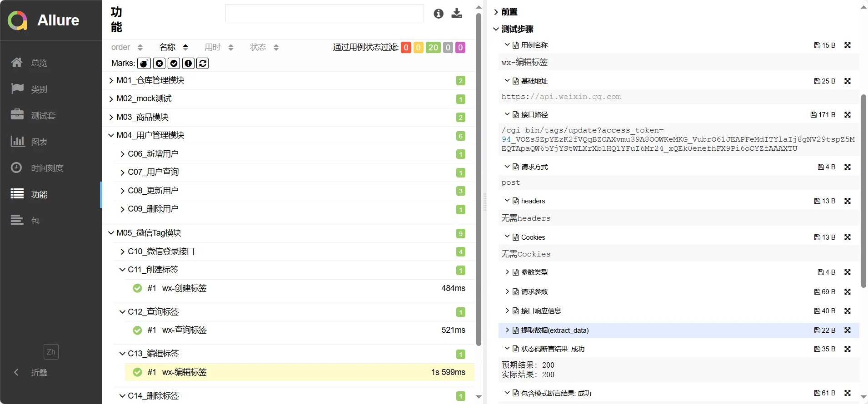
Task: Toggle the new-failed x mark filter
Action: (160, 64)
